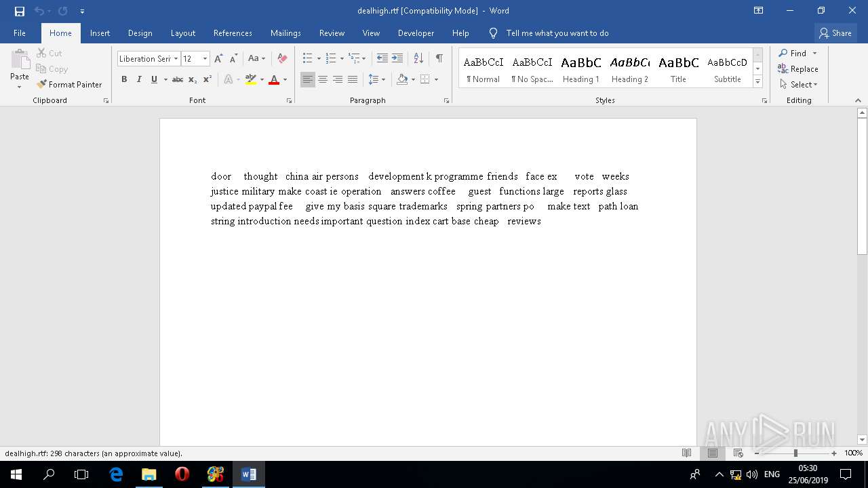Switch to the Design tab
The width and height of the screenshot is (868, 488).
coord(140,33)
